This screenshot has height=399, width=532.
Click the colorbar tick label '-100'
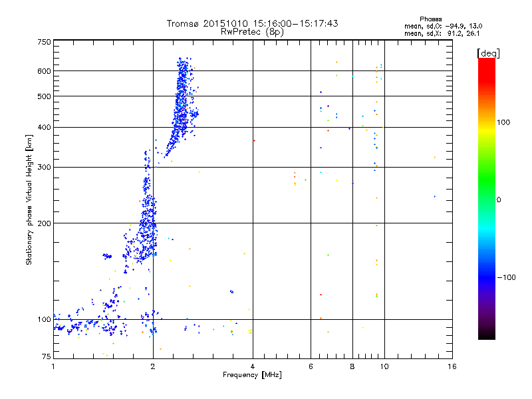pos(506,277)
